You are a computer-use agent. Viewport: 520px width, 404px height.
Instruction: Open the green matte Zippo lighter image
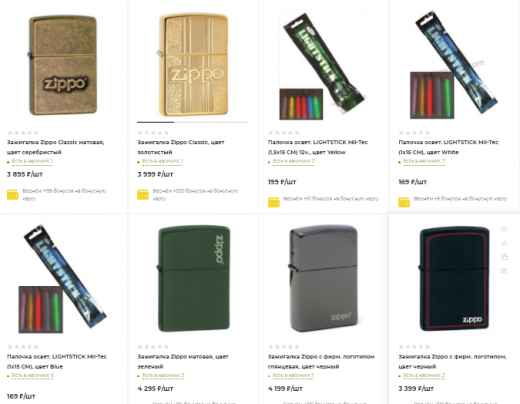(194, 278)
